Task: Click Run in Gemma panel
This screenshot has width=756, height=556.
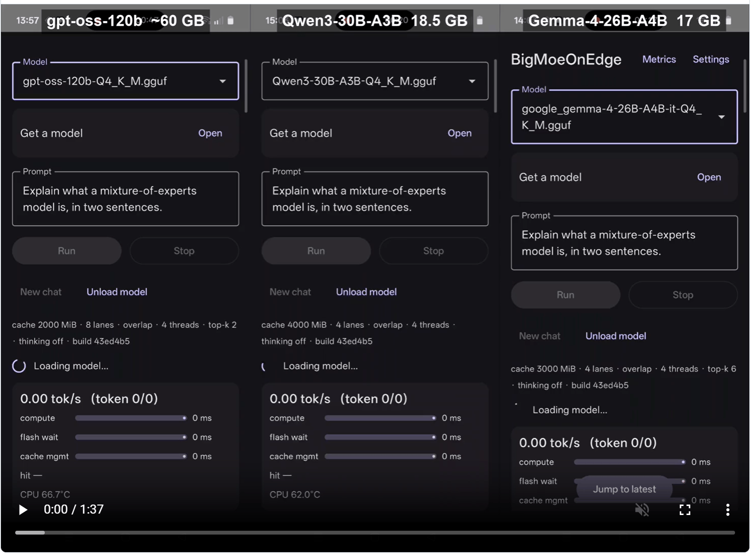Action: click(565, 295)
